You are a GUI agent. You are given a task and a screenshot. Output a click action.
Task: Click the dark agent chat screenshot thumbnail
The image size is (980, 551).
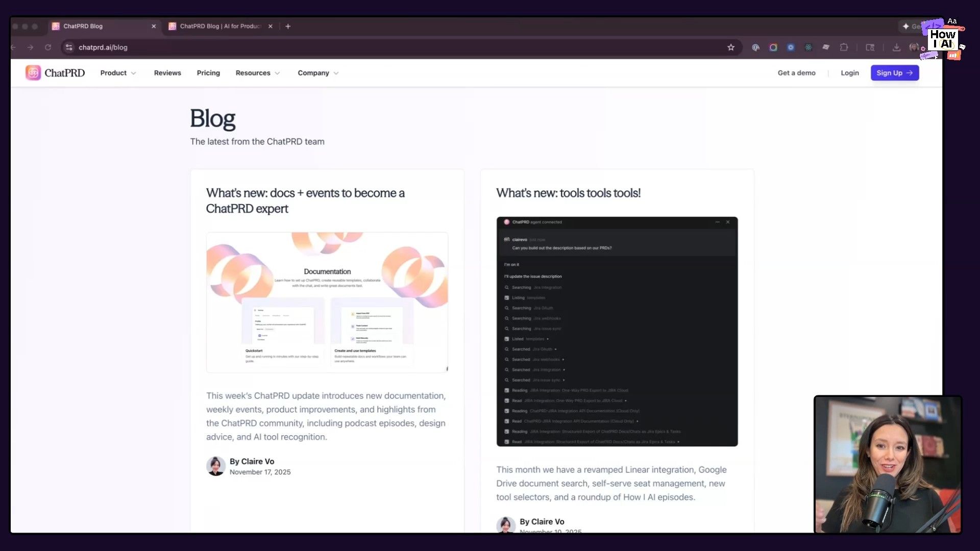[617, 332]
